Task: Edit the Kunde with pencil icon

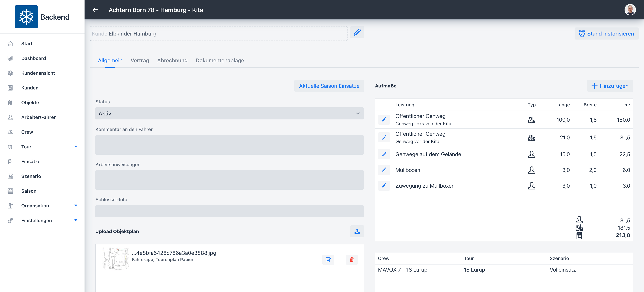Action: [x=357, y=33]
